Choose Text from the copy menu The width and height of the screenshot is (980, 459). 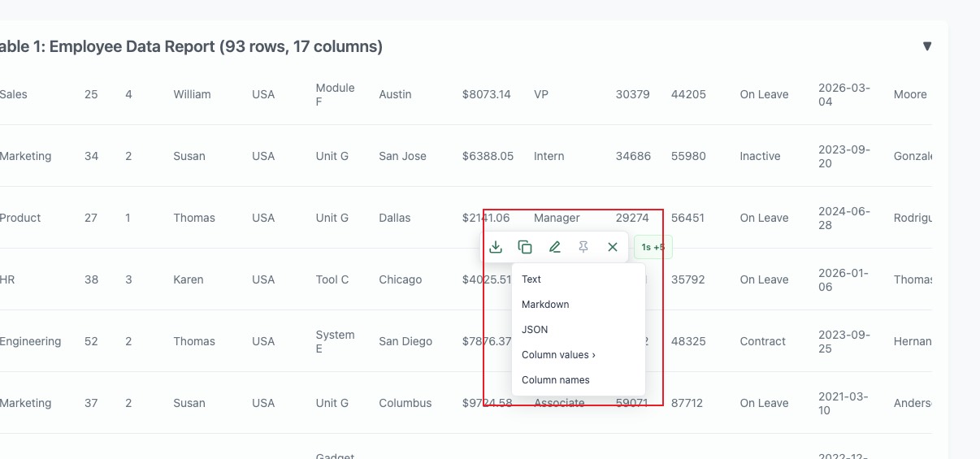pos(579,279)
